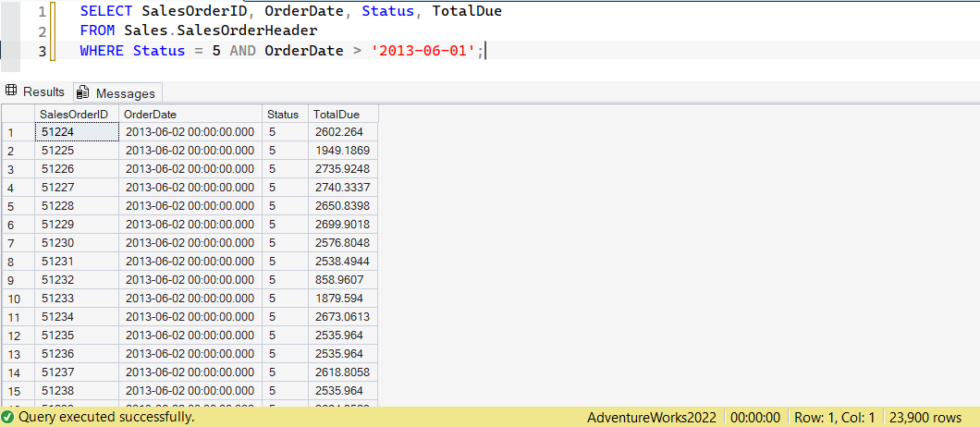This screenshot has width=980, height=427.
Task: Click the 00:00:00 elapsed time indicator
Action: click(x=755, y=417)
